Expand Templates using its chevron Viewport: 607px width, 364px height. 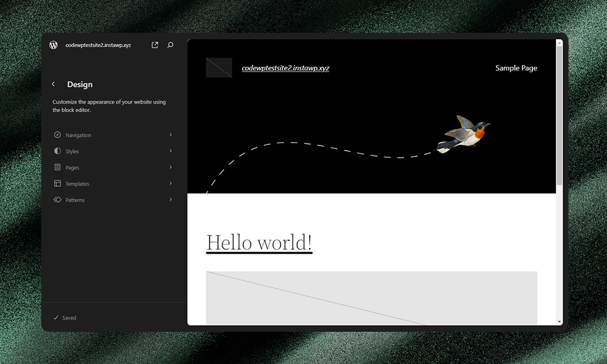171,183
